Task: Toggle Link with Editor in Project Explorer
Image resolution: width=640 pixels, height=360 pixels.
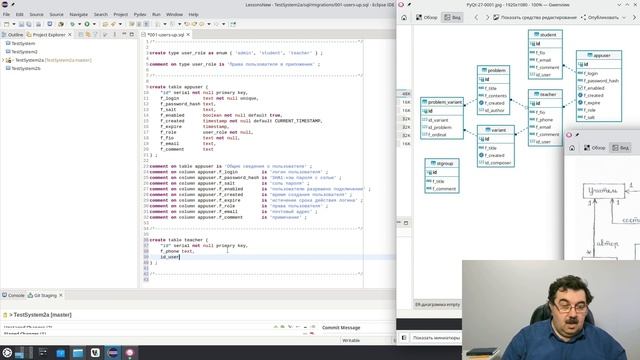Action: 88,35
